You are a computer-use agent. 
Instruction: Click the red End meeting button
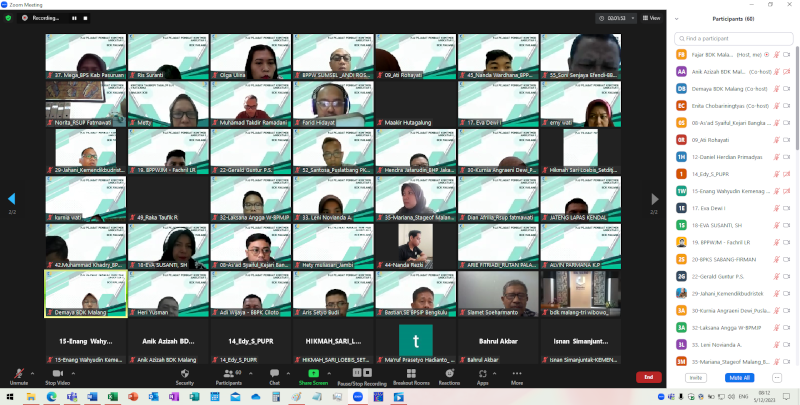click(x=648, y=377)
